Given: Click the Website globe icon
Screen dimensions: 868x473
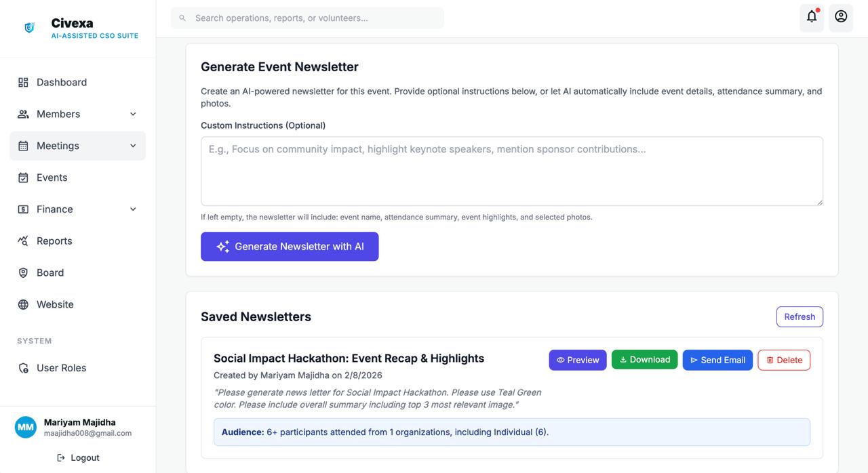Looking at the screenshot, I should (23, 304).
